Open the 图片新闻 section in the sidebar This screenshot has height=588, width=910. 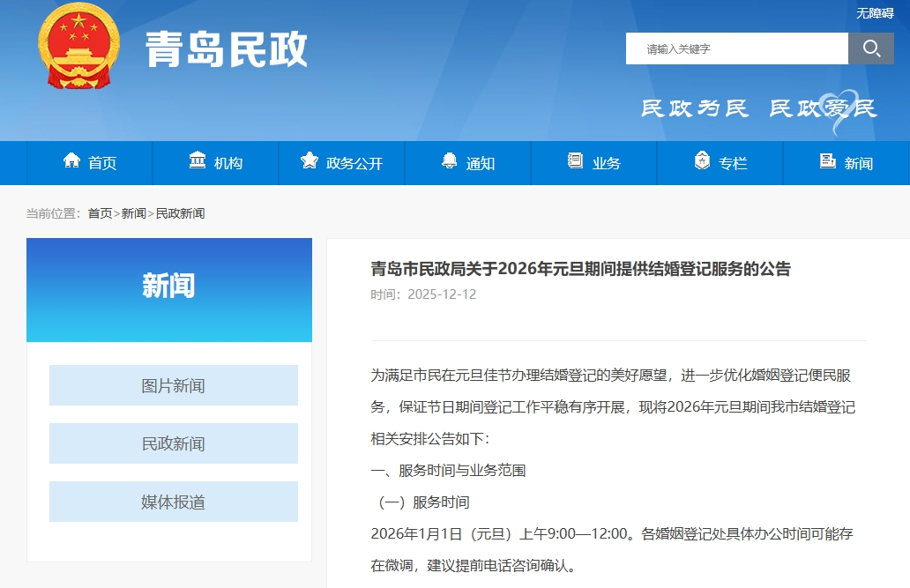pos(173,385)
